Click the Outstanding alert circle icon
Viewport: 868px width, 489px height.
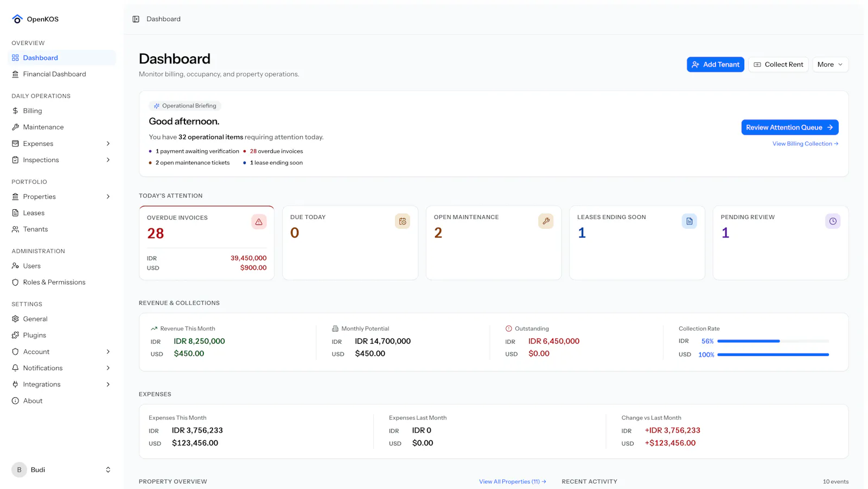point(509,329)
